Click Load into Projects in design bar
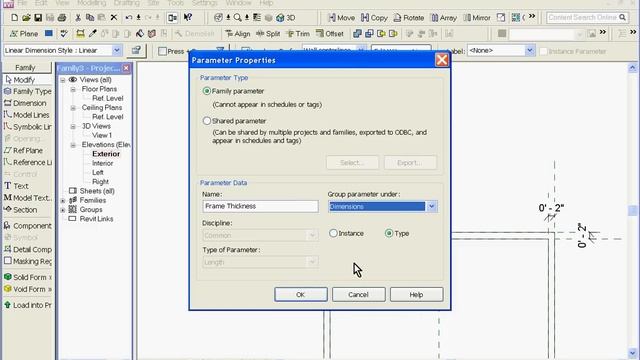The image size is (640, 360). [27, 305]
